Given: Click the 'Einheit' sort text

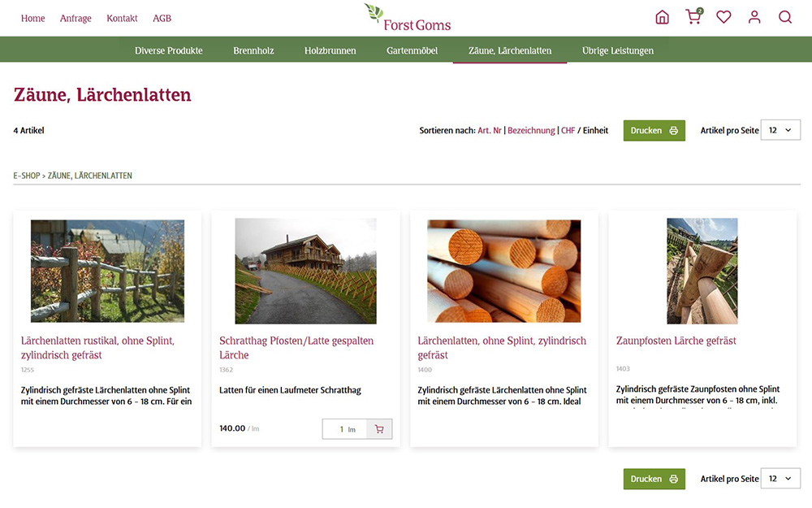Looking at the screenshot, I should pyautogui.click(x=595, y=131).
